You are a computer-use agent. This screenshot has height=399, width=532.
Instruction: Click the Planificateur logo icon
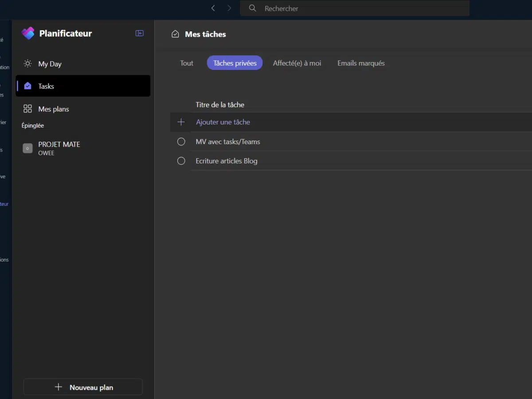[28, 33]
